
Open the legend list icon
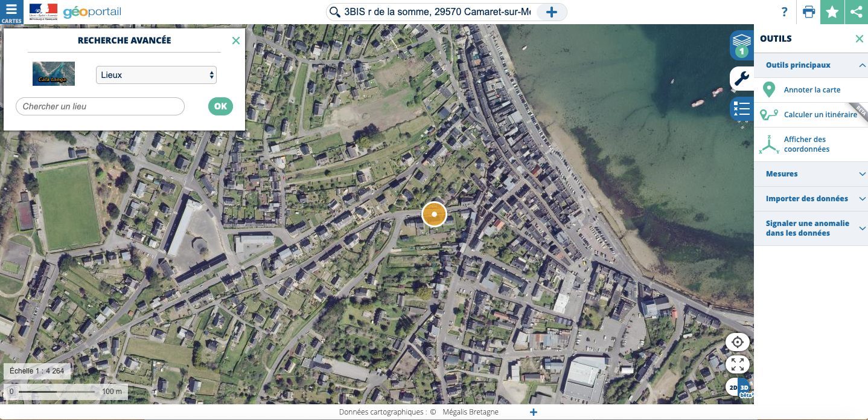point(742,109)
